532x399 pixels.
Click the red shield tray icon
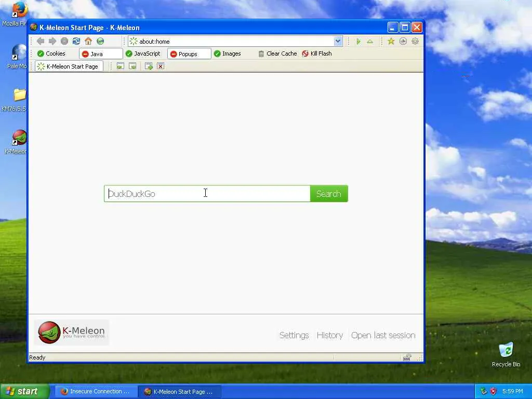point(494,392)
